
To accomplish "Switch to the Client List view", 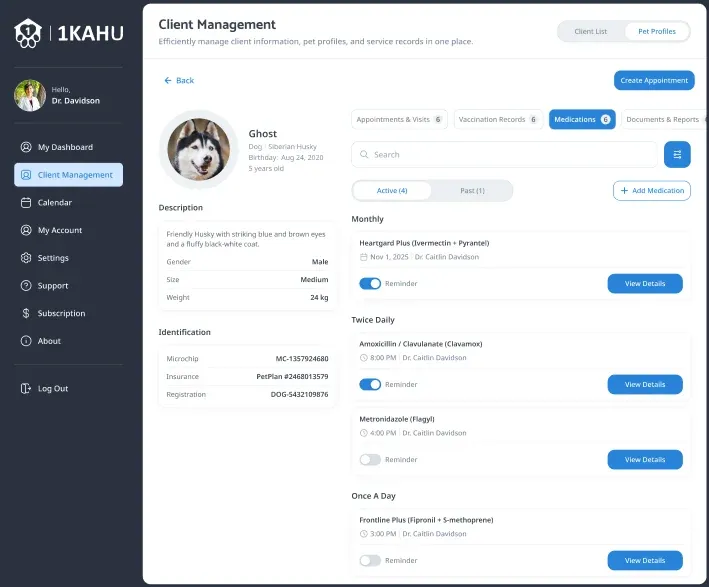I will [591, 31].
